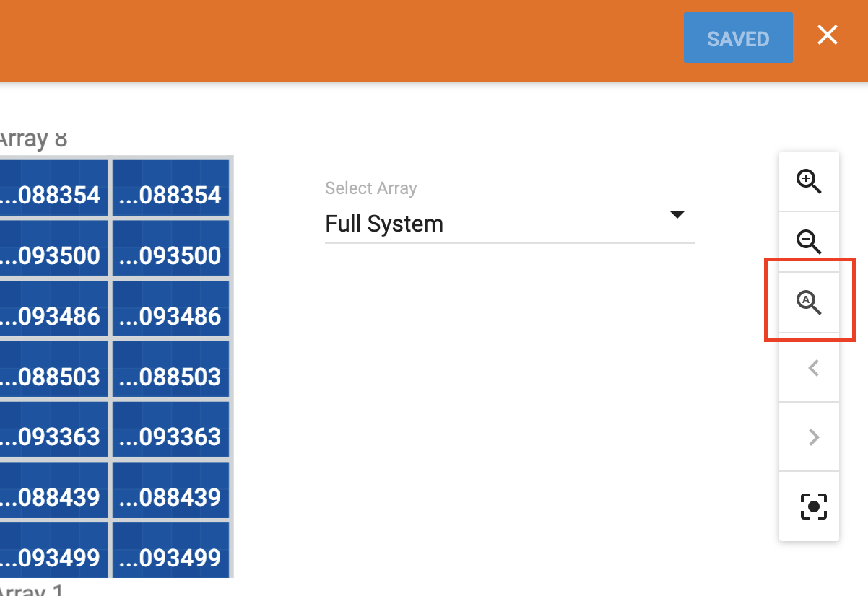Click the previous arrow chevron
This screenshot has width=868, height=596.
(x=814, y=368)
